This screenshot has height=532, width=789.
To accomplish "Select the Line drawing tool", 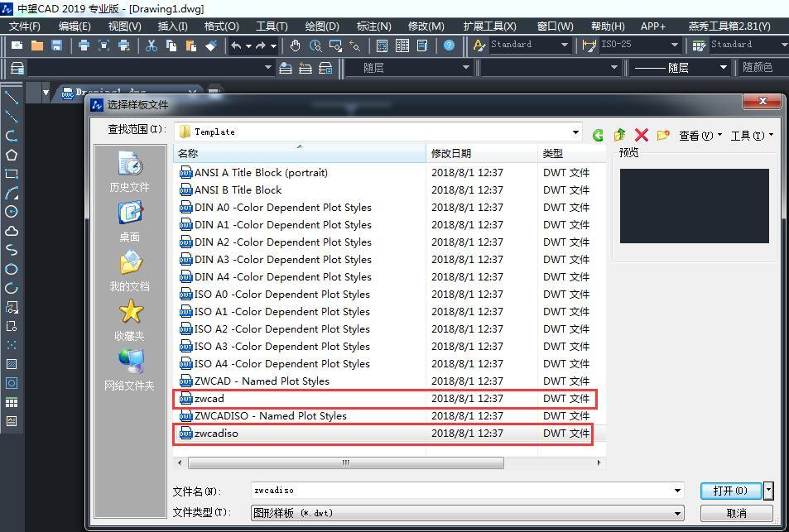I will tap(11, 97).
